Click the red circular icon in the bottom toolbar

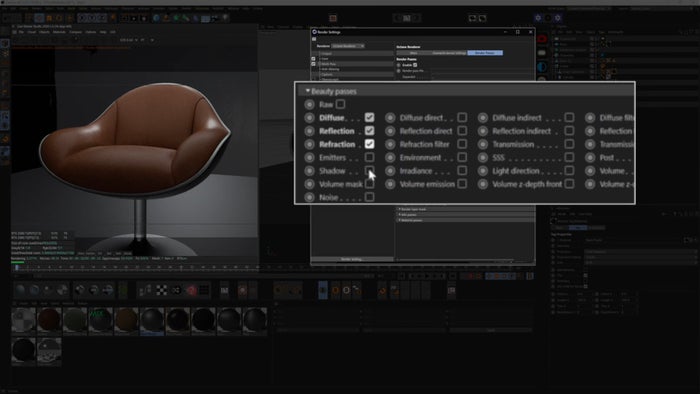[192, 290]
